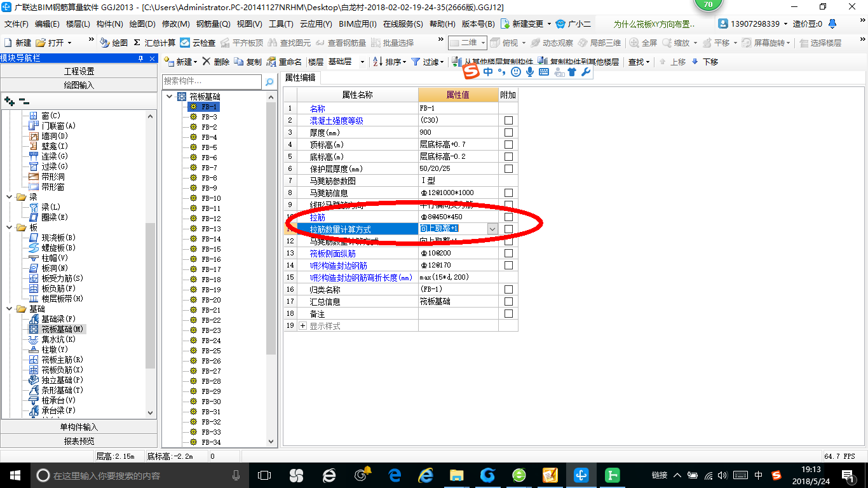Open the Sogou toolbox wrench icon
Viewport: 868px width, 488px height.
click(x=586, y=72)
